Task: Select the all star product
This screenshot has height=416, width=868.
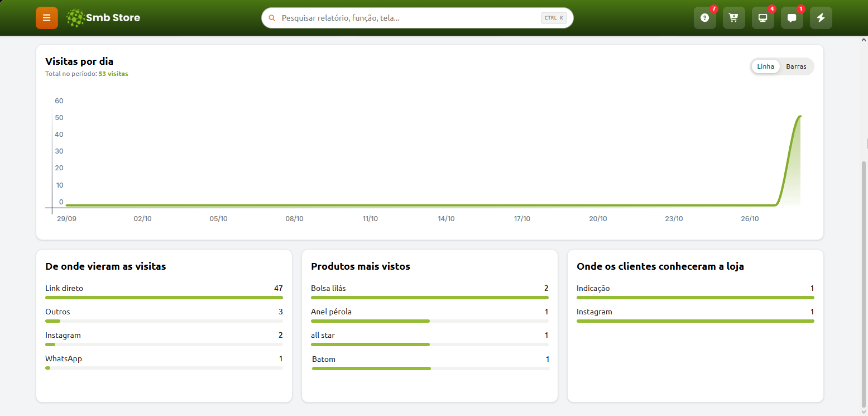Action: 323,335
